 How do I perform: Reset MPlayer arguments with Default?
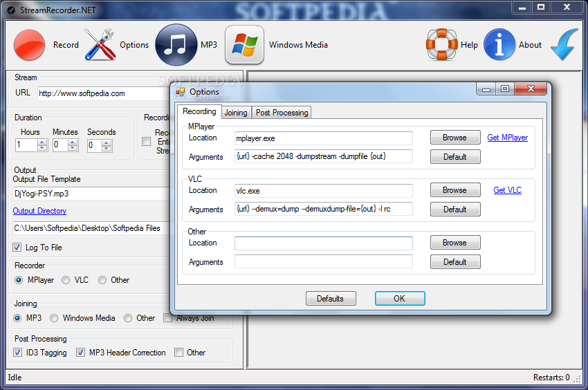click(x=455, y=157)
